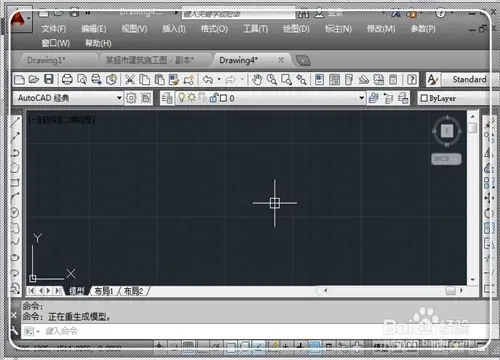This screenshot has width=500, height=360.
Task: Switch to the 布局2 layout tab
Action: click(133, 291)
